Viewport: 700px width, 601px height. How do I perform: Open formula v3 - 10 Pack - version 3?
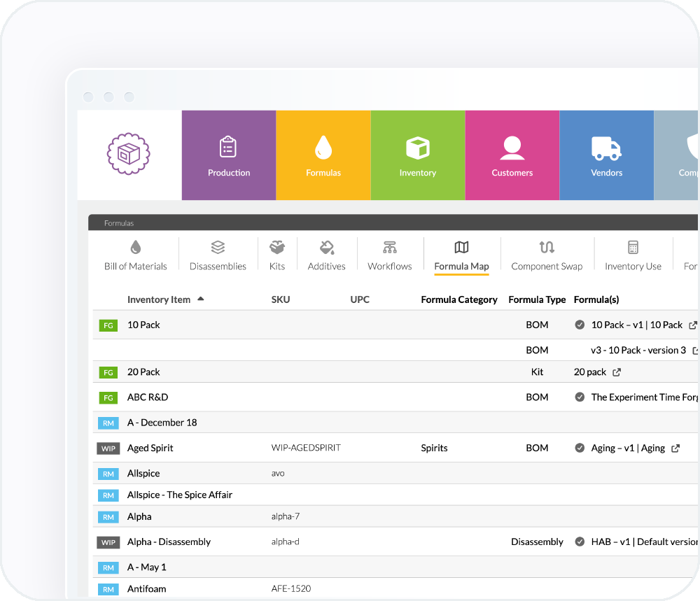click(x=638, y=351)
